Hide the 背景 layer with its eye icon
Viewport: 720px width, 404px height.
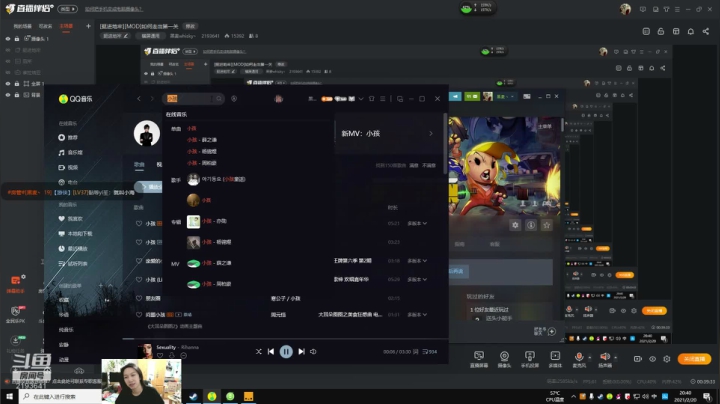click(8, 95)
